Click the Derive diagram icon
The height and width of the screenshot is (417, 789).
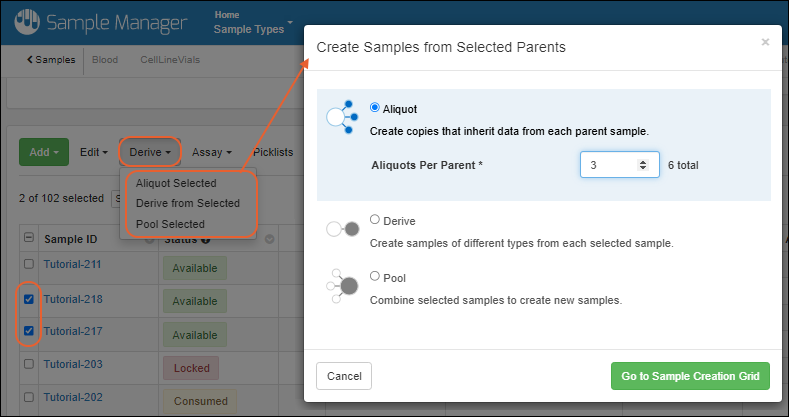click(341, 229)
